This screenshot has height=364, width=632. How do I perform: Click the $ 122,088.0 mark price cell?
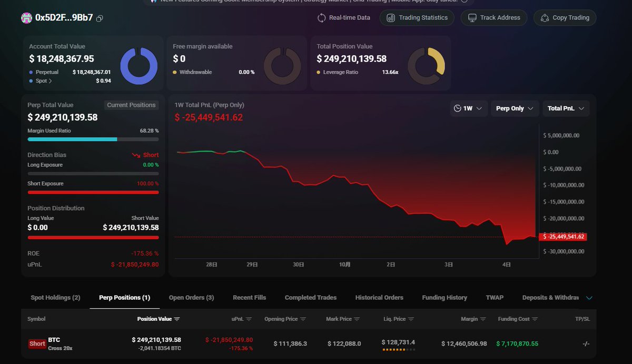click(x=344, y=343)
